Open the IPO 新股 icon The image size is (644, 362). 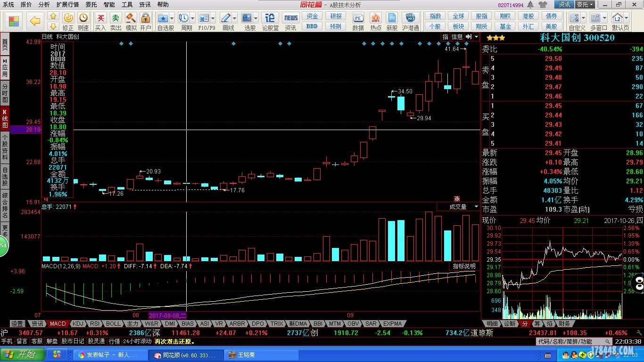coord(392,18)
